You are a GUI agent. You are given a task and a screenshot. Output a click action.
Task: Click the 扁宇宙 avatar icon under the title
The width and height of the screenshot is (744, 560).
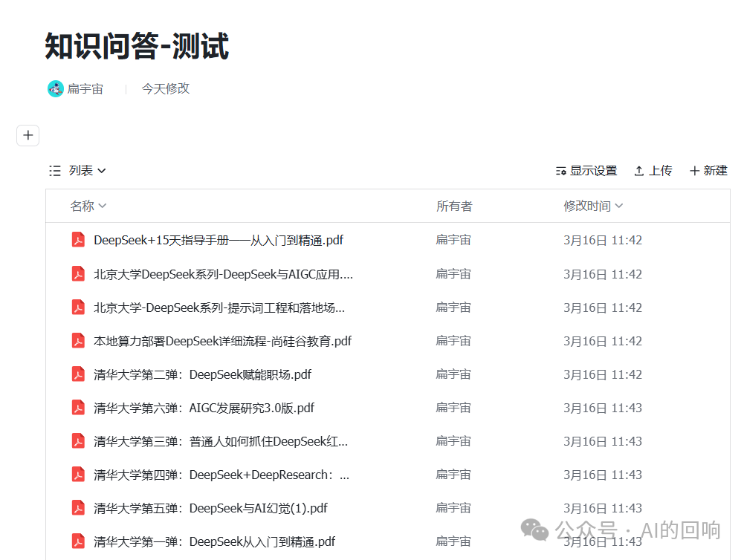pos(56,88)
